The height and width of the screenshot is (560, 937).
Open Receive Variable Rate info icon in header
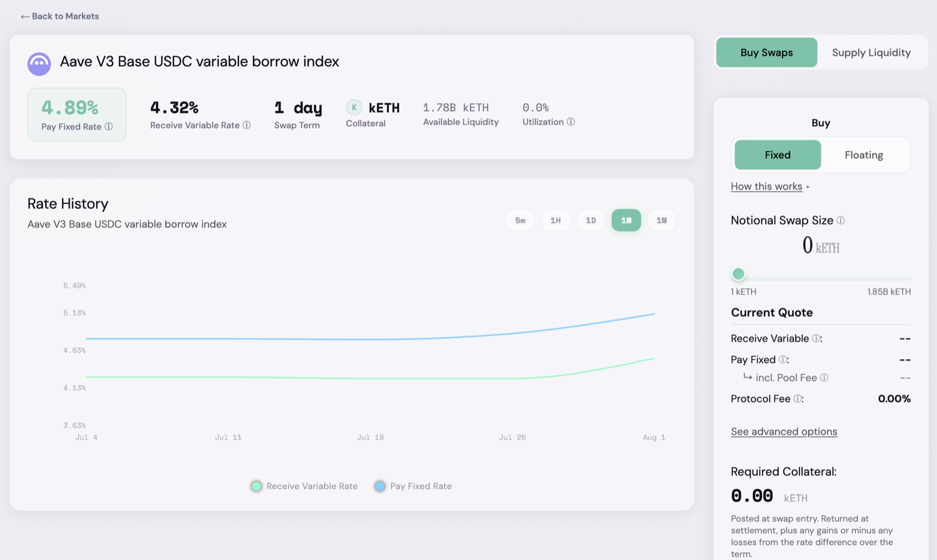[x=247, y=125]
